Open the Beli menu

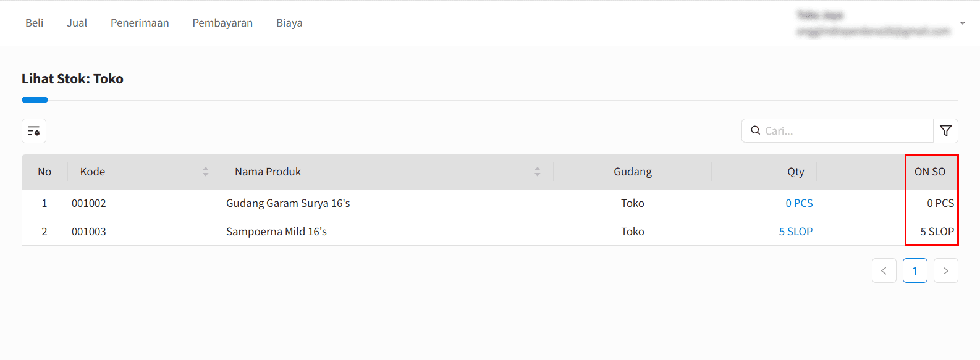coord(35,23)
